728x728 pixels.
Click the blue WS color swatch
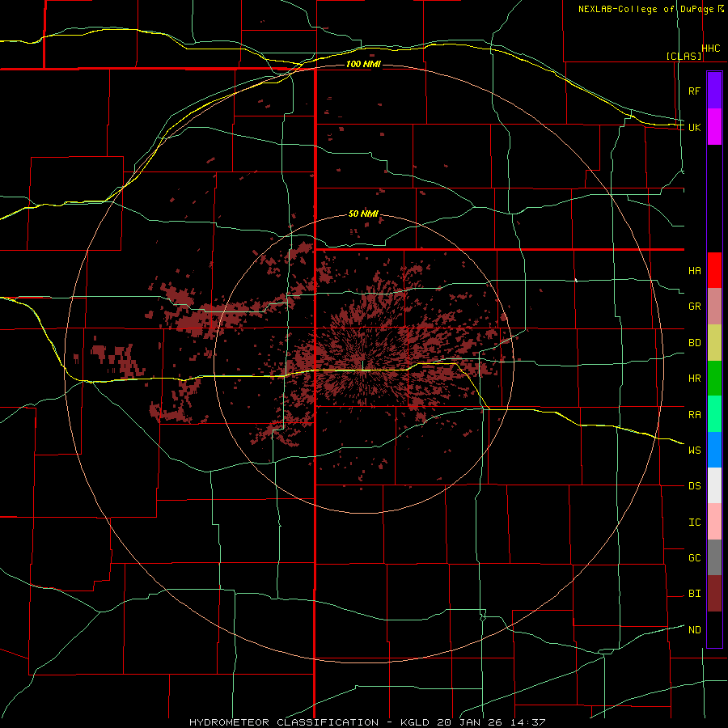click(714, 450)
